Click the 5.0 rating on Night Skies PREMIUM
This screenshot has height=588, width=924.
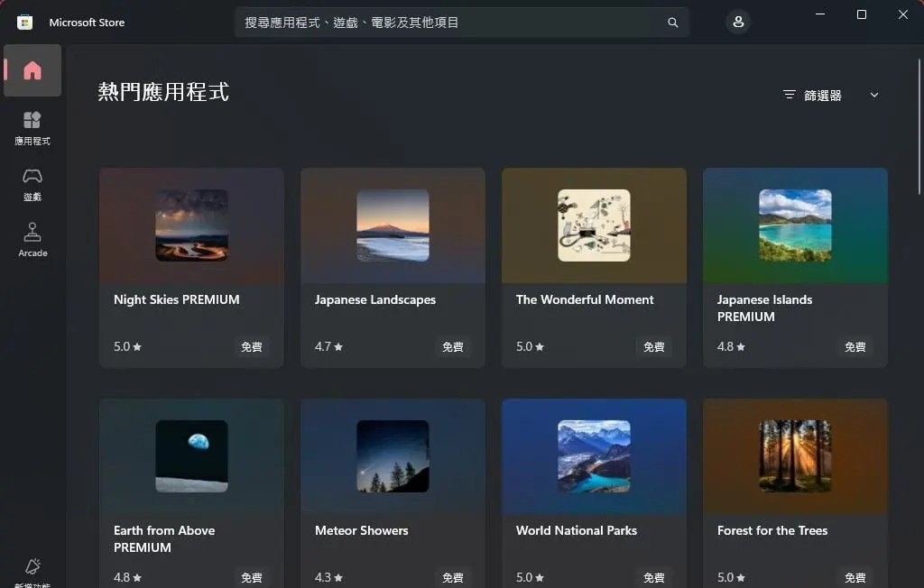click(127, 346)
